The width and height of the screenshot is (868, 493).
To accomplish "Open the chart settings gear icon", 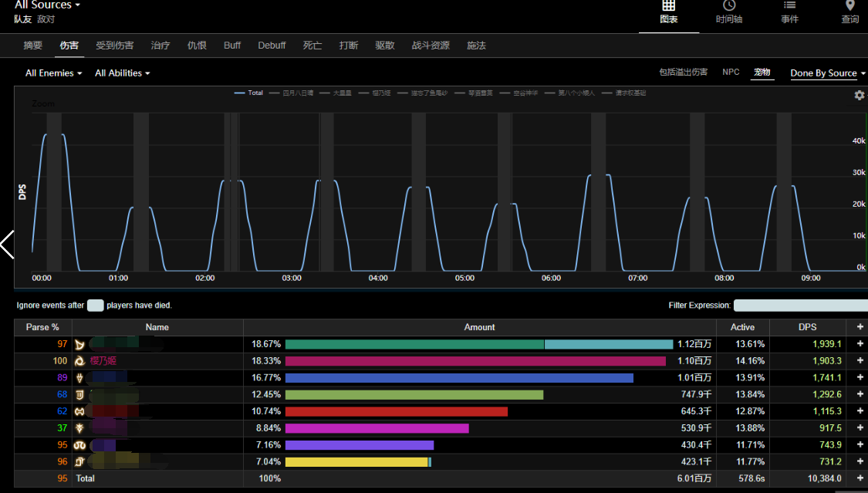I will pyautogui.click(x=860, y=95).
